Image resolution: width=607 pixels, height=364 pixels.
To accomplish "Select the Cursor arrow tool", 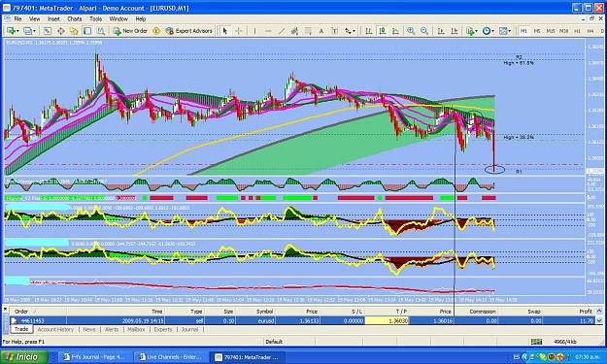I will (225, 31).
